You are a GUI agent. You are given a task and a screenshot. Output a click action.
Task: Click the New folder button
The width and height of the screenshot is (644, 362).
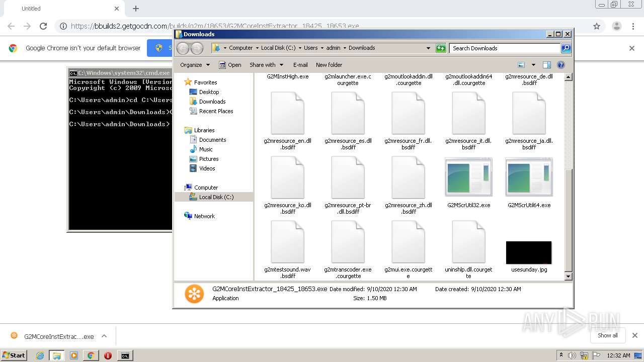(x=329, y=65)
